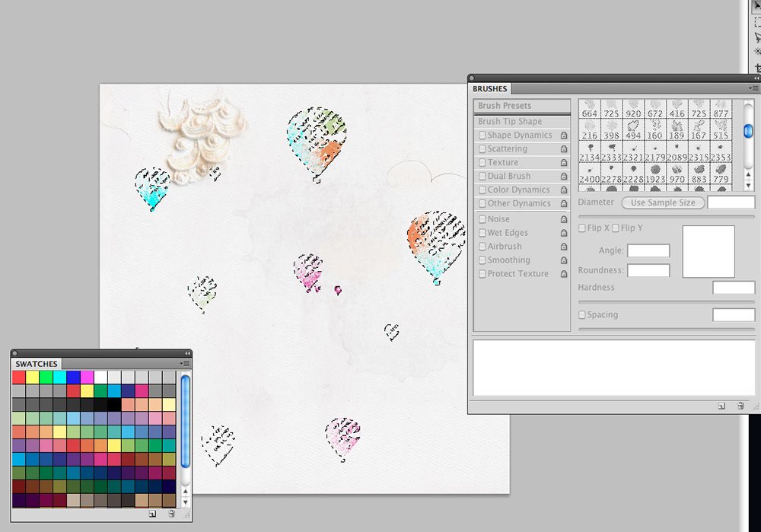Click the lock icon for Noise
The height and width of the screenshot is (532, 761).
[564, 219]
